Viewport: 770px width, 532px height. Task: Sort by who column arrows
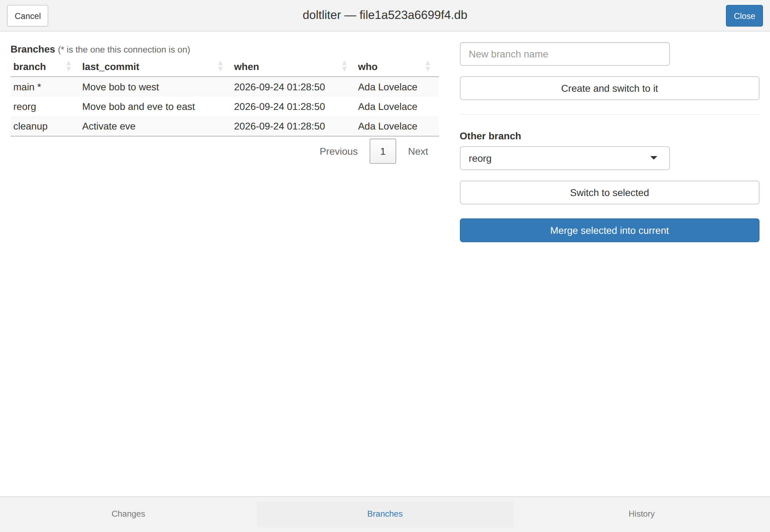[x=428, y=66]
